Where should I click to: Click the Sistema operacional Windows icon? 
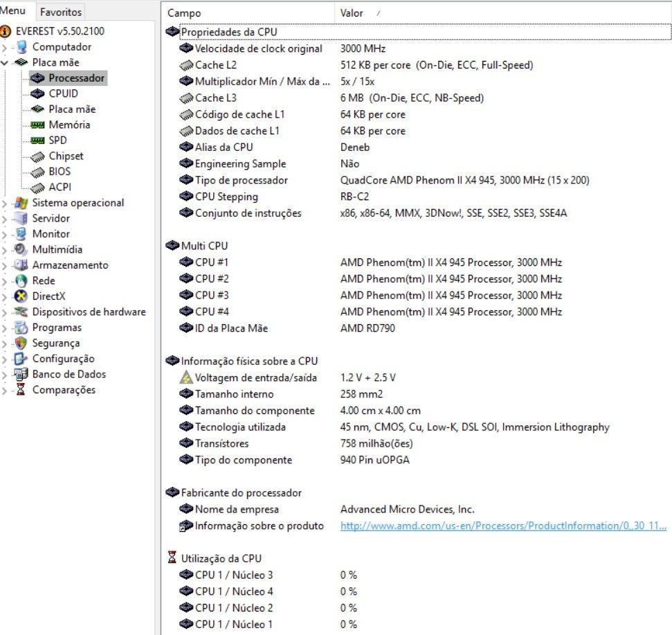coord(21,203)
